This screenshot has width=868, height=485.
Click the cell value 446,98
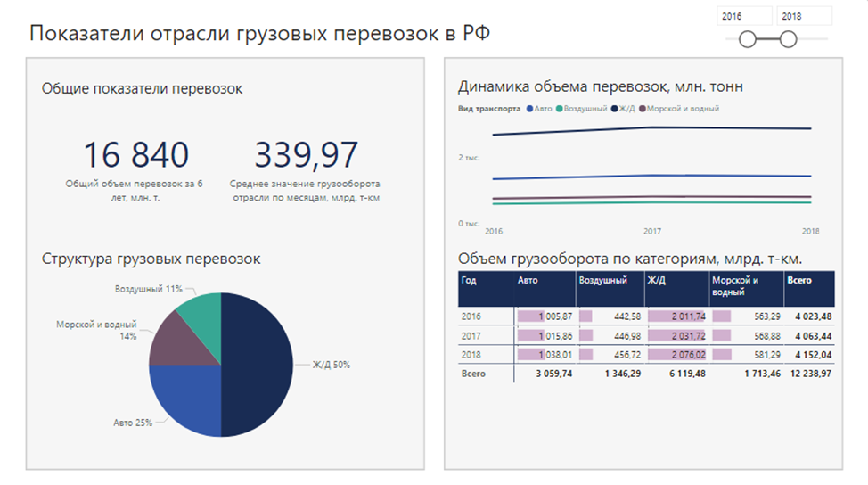[x=627, y=336]
